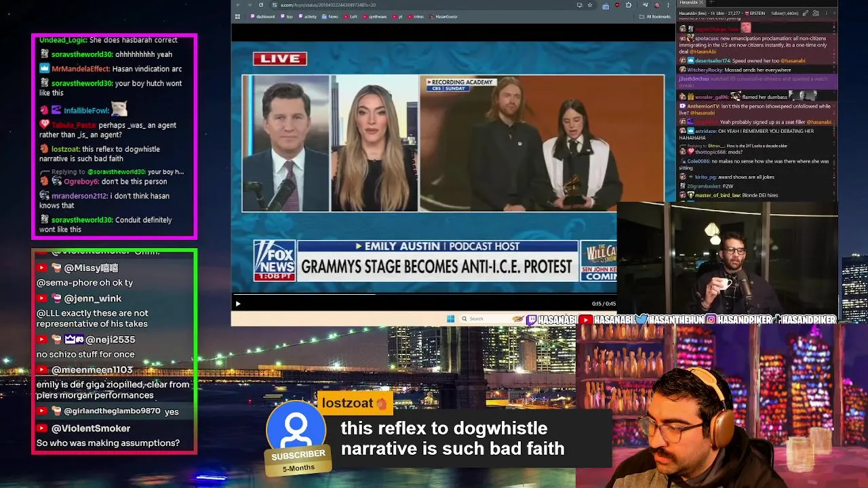Viewport: 868px width, 488px height.
Task: Click username @meenmeen1103 in YouTube chat overlay
Action: (x=93, y=370)
